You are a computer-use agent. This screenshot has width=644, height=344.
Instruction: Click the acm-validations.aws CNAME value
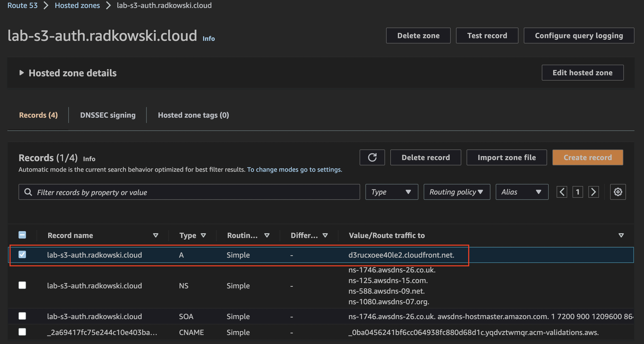click(473, 332)
